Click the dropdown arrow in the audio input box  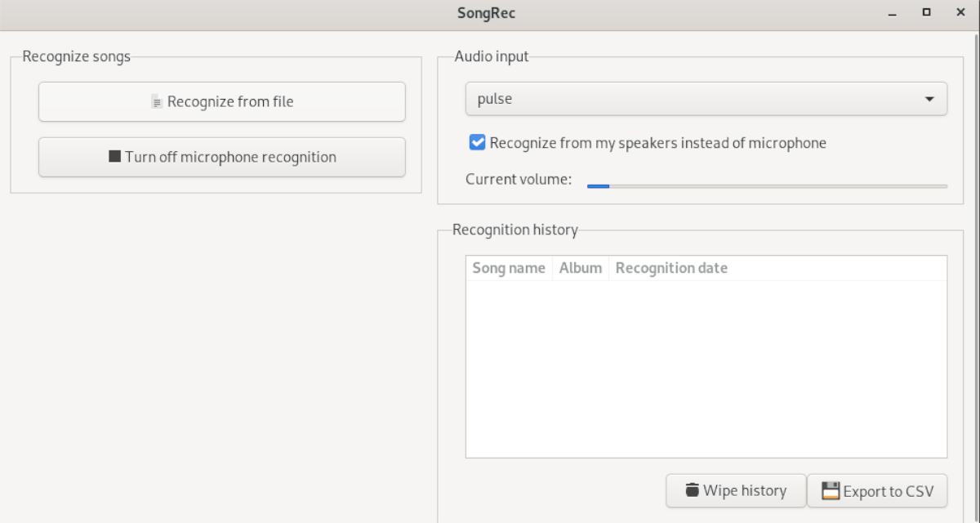[x=929, y=99]
